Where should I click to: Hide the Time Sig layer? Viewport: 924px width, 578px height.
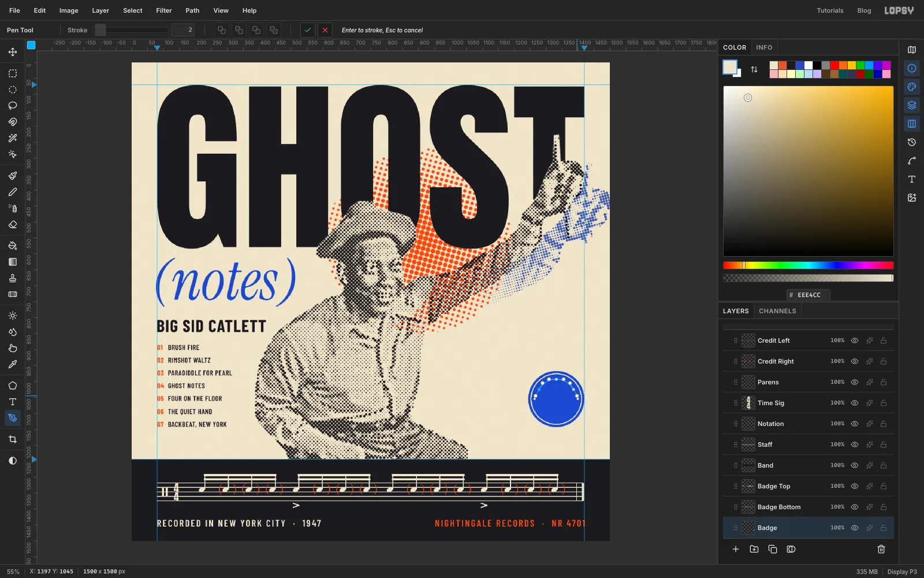[855, 403]
